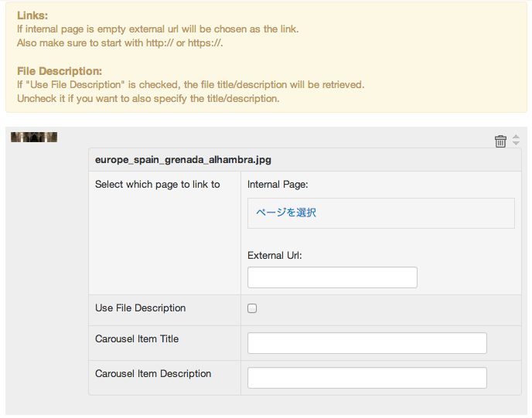Click the europe_spain_grenada_alhambra.jpg file header
Screen dimensions: 532x418
182,160
